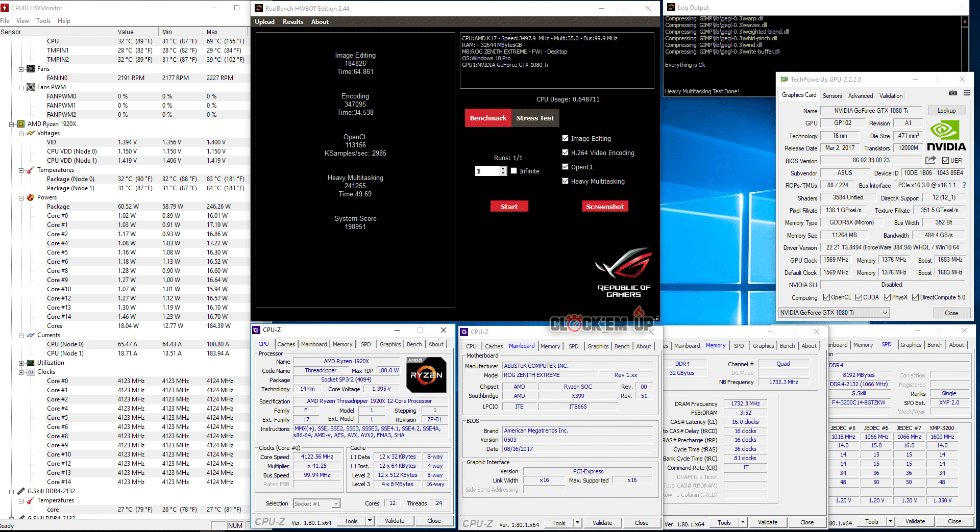Screen dimensions: 980x532
Task: Click the Bus Interface question mark icon
Action: [x=964, y=185]
